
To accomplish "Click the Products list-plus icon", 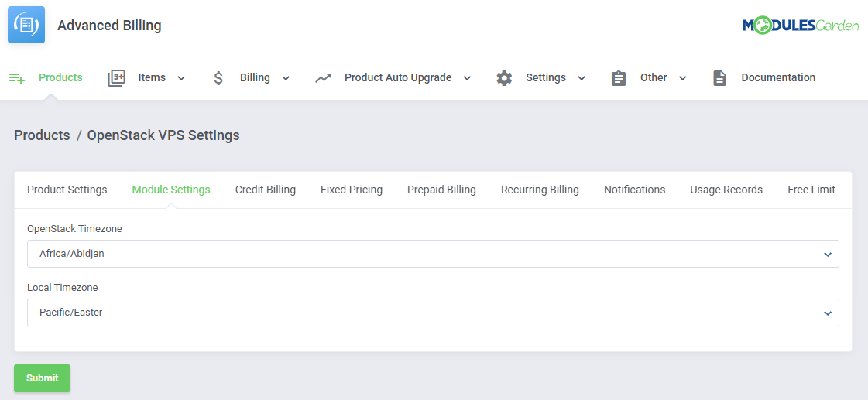I will click(x=17, y=78).
